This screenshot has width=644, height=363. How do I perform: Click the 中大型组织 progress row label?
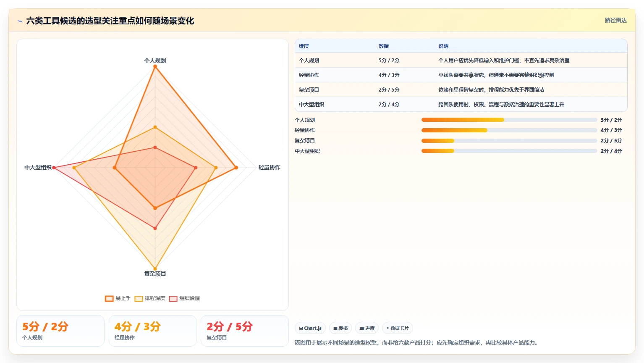point(307,151)
